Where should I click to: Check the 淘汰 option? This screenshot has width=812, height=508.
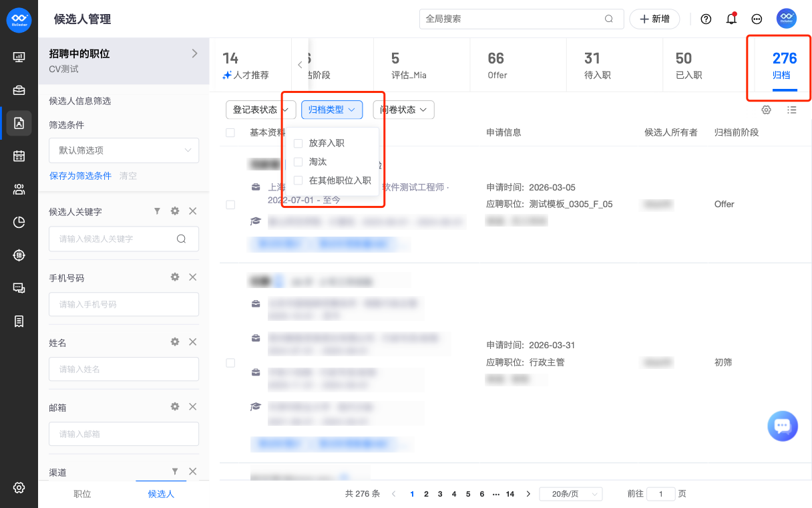click(x=298, y=162)
